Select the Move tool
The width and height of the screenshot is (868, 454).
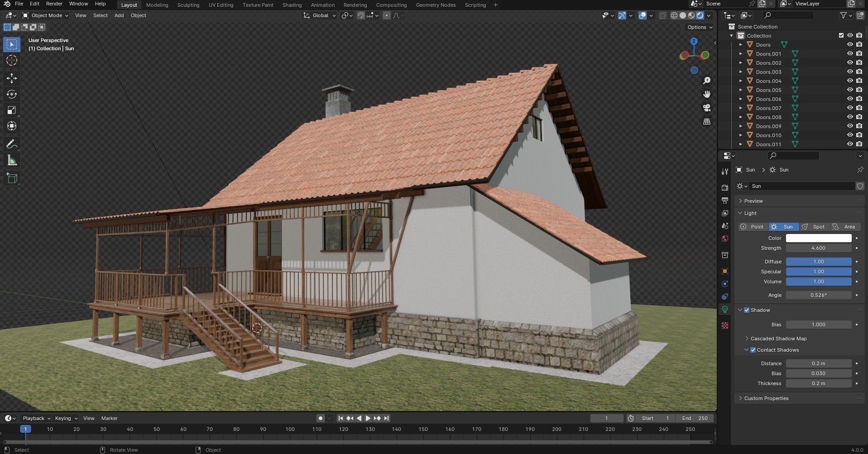pyautogui.click(x=12, y=78)
